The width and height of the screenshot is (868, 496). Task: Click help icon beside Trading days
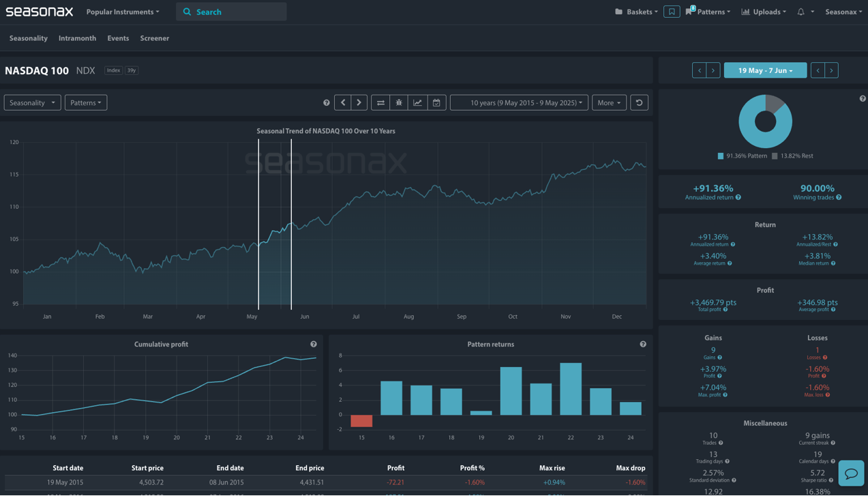(728, 462)
